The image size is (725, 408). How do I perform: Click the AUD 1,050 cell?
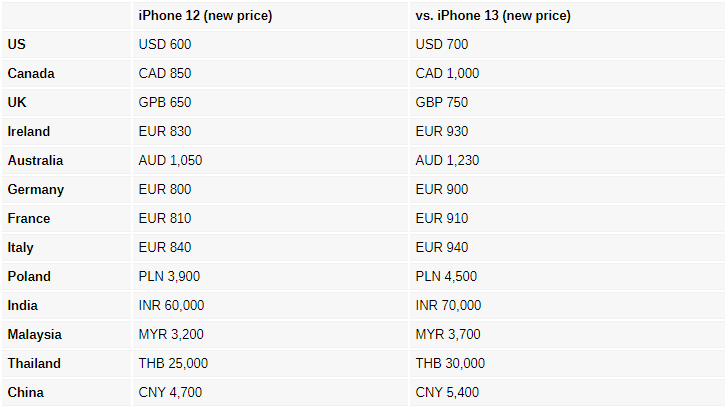[x=170, y=161]
